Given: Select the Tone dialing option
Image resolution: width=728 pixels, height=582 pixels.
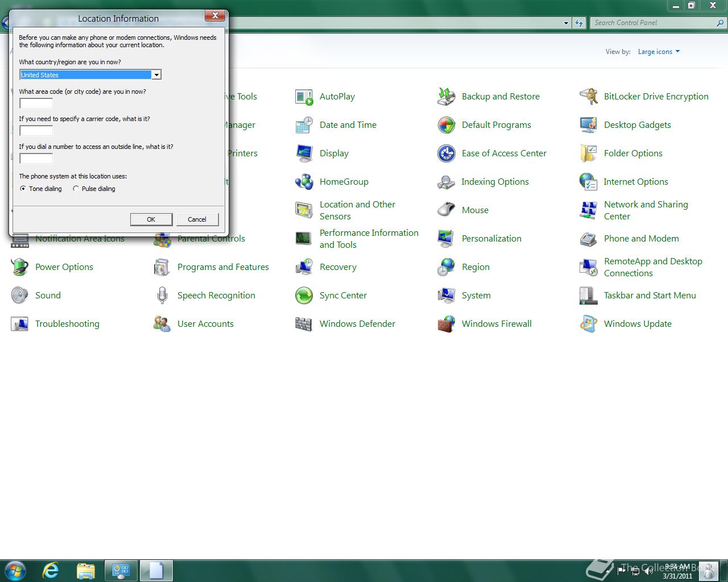Looking at the screenshot, I should 40,189.
